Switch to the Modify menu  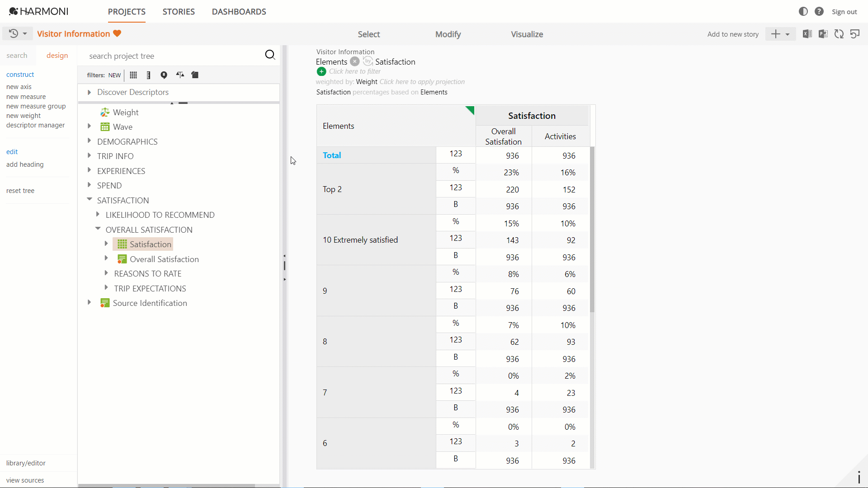(448, 34)
